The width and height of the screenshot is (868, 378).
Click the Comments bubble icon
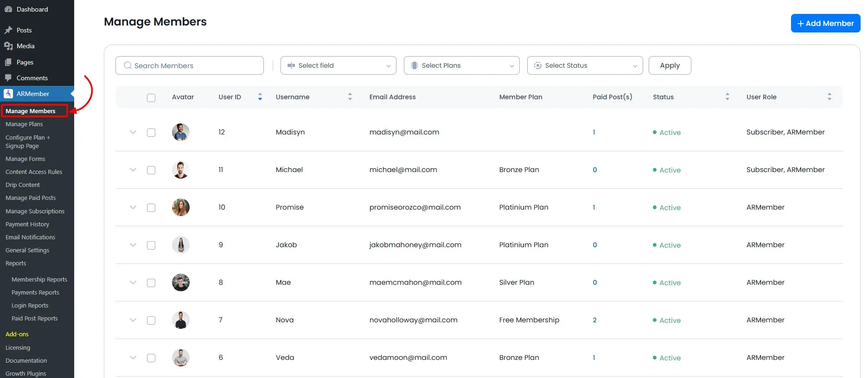pyautogui.click(x=8, y=78)
